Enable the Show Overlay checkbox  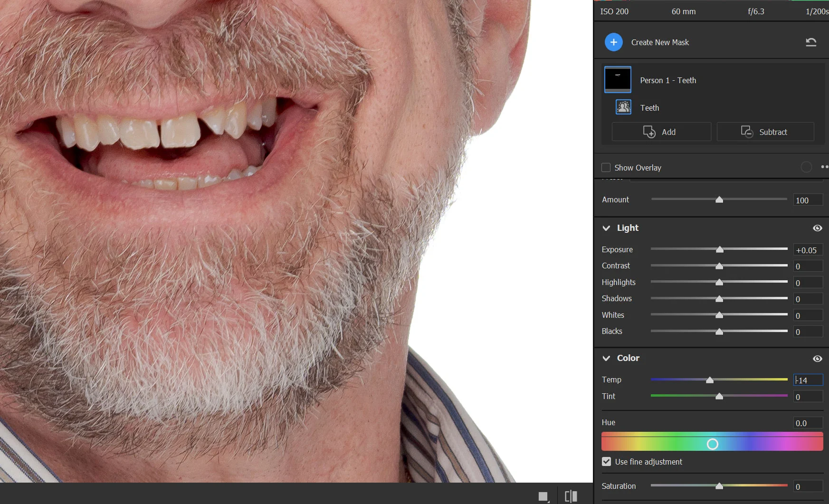pyautogui.click(x=606, y=168)
